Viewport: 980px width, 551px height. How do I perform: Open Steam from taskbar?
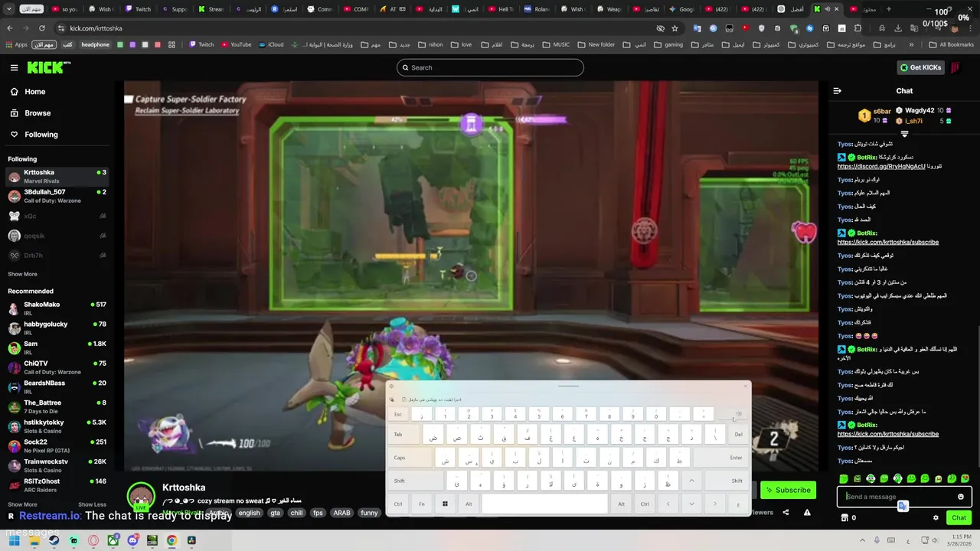pyautogui.click(x=54, y=540)
